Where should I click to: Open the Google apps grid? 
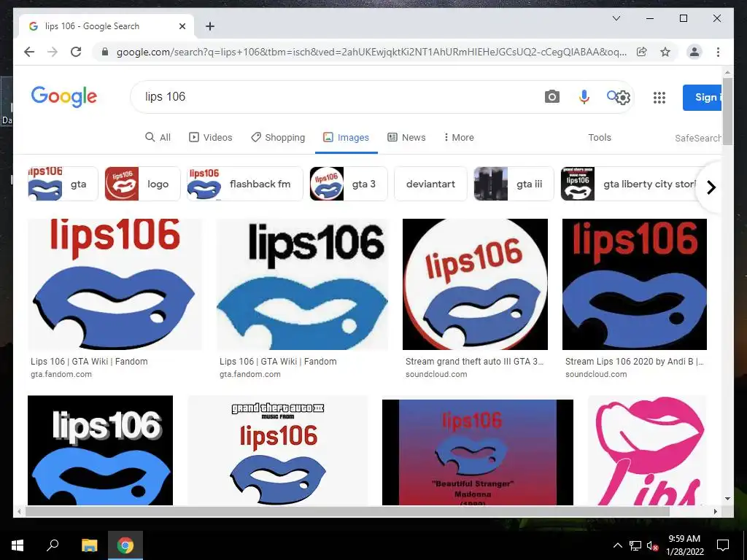(659, 98)
